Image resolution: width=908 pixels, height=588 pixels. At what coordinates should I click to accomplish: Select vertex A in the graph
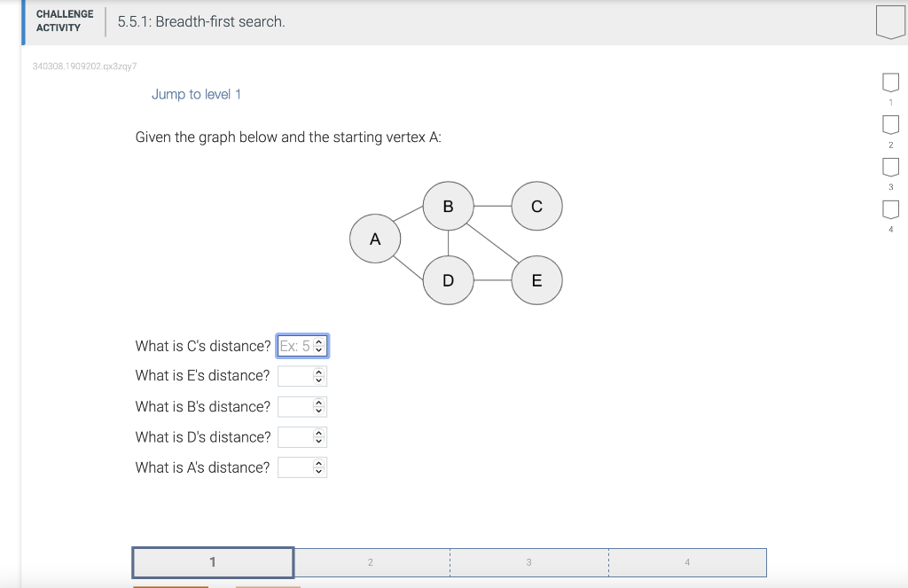click(375, 238)
